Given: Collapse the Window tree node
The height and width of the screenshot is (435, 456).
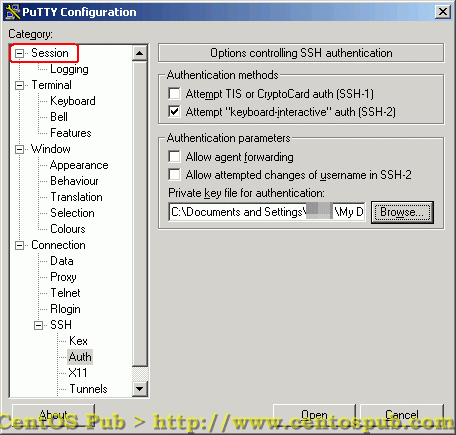Looking at the screenshot, I should pos(20,149).
